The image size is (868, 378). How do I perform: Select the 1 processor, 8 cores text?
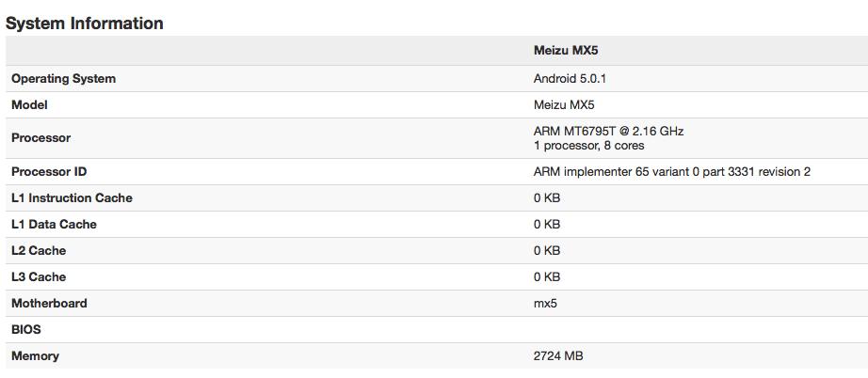coord(588,146)
